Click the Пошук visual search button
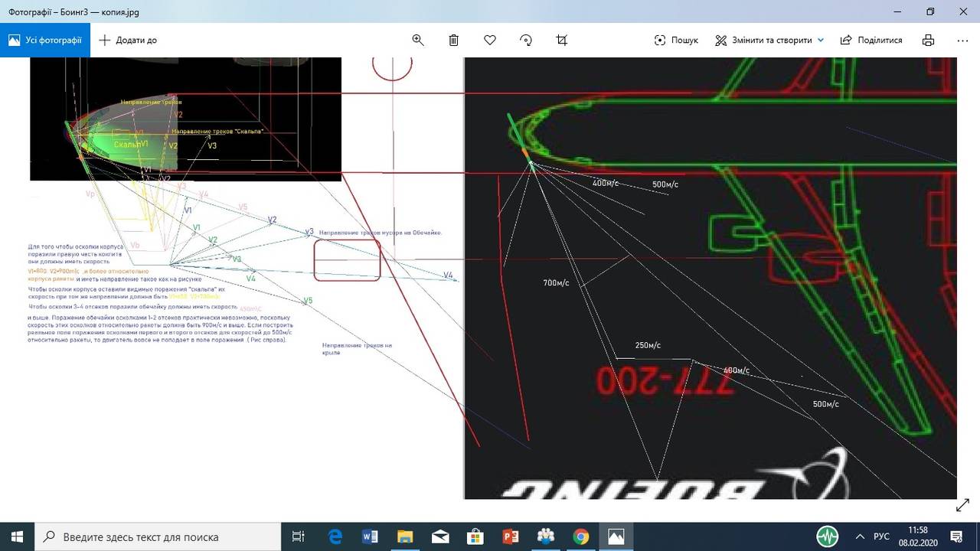The width and height of the screenshot is (980, 551). click(x=676, y=40)
